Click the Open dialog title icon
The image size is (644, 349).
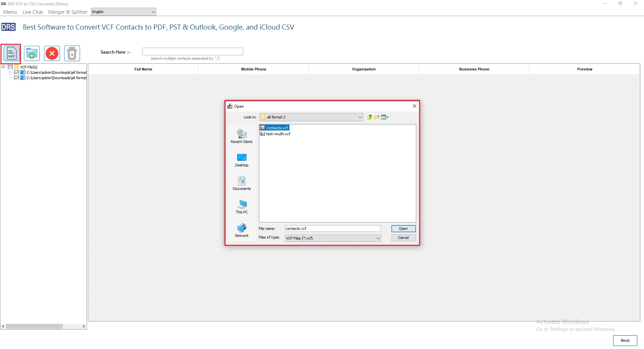(230, 106)
